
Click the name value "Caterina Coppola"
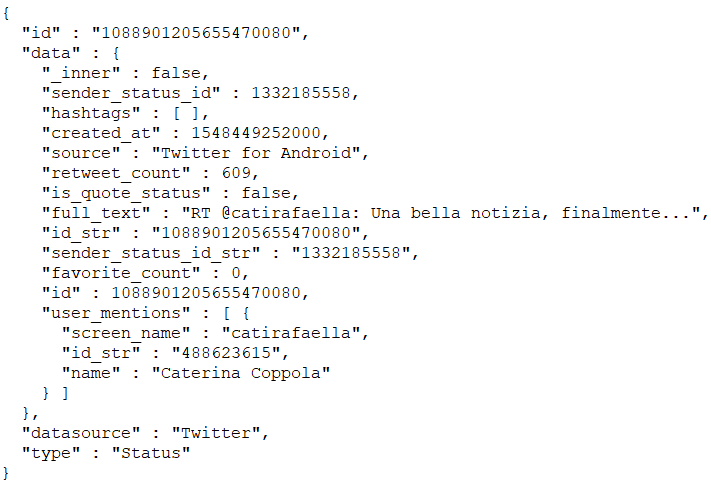click(241, 373)
